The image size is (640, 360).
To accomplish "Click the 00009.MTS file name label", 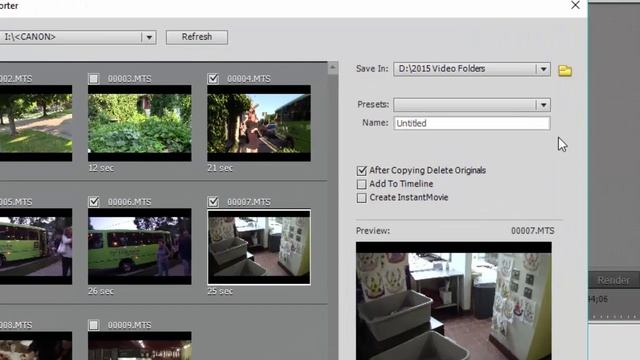I will (x=129, y=325).
